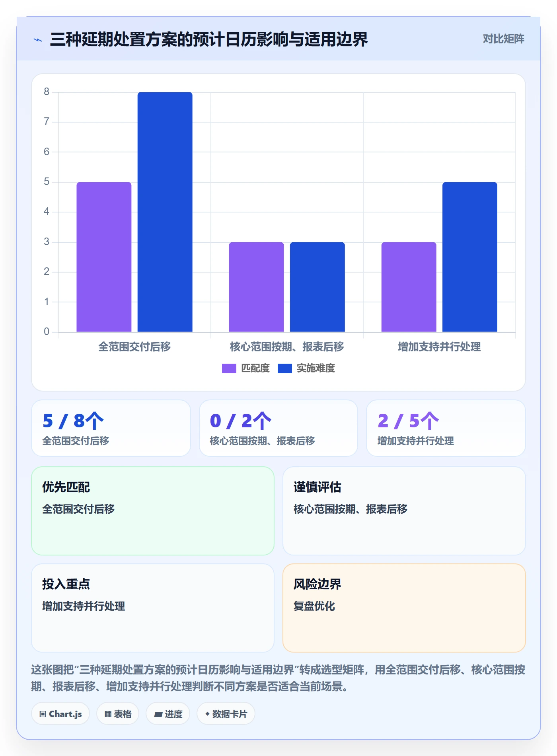Select the 谨慎评估 matrix card
The image size is (557, 756).
pyautogui.click(x=404, y=511)
